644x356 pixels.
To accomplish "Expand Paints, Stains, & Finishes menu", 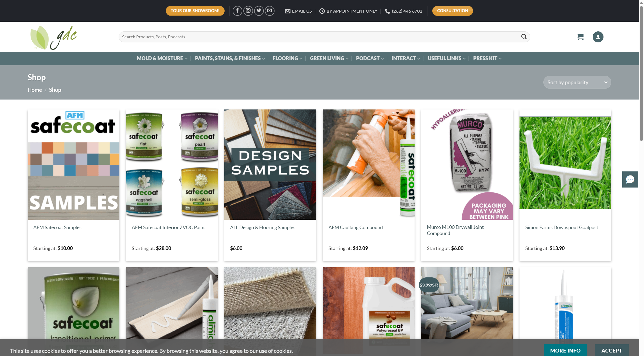I will coord(230,58).
